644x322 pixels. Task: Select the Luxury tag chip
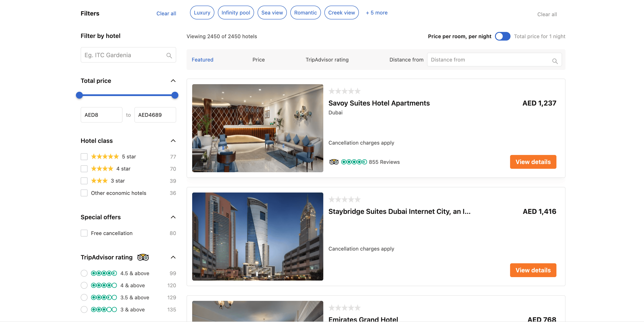202,13
